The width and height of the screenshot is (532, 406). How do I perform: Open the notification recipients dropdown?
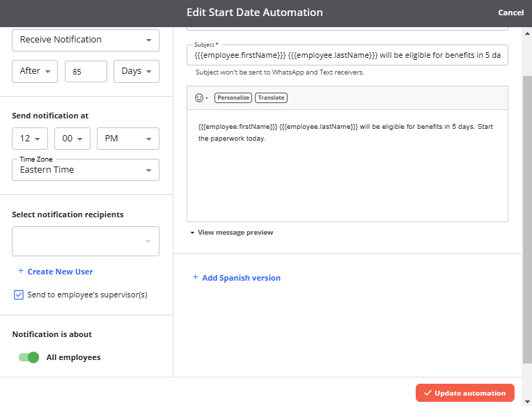86,241
